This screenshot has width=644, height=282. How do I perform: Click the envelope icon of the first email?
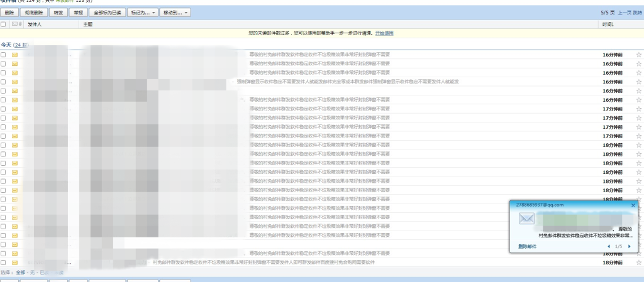coord(14,55)
